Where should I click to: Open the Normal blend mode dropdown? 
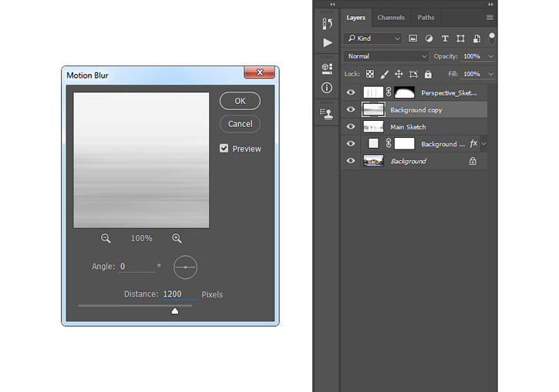pos(386,56)
